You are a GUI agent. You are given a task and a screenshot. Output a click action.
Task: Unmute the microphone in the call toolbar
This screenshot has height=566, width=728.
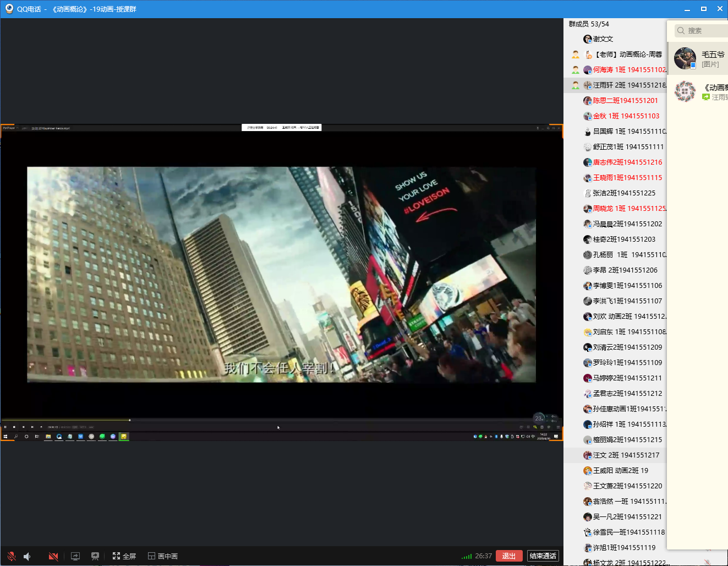coord(12,556)
